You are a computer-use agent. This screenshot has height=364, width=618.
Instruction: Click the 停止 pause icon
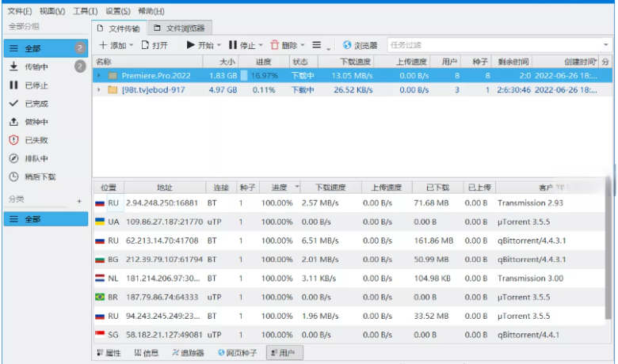point(232,45)
